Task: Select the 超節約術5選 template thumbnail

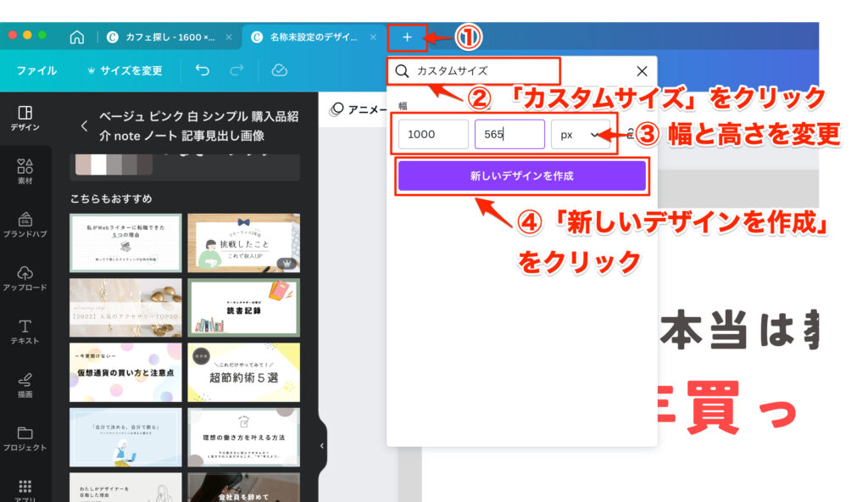Action: pyautogui.click(x=243, y=372)
